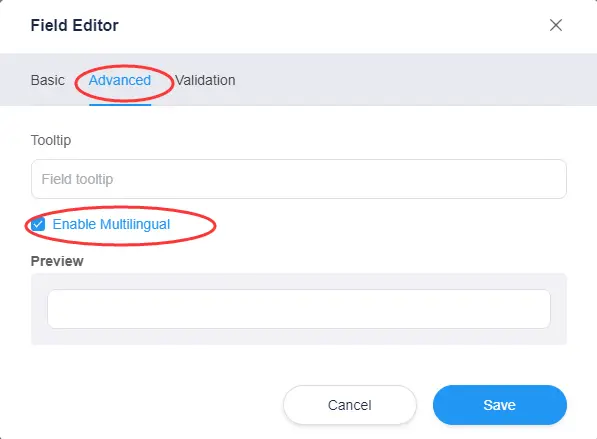Click the Enable Multilingual label text
The width and height of the screenshot is (597, 439).
111,224
